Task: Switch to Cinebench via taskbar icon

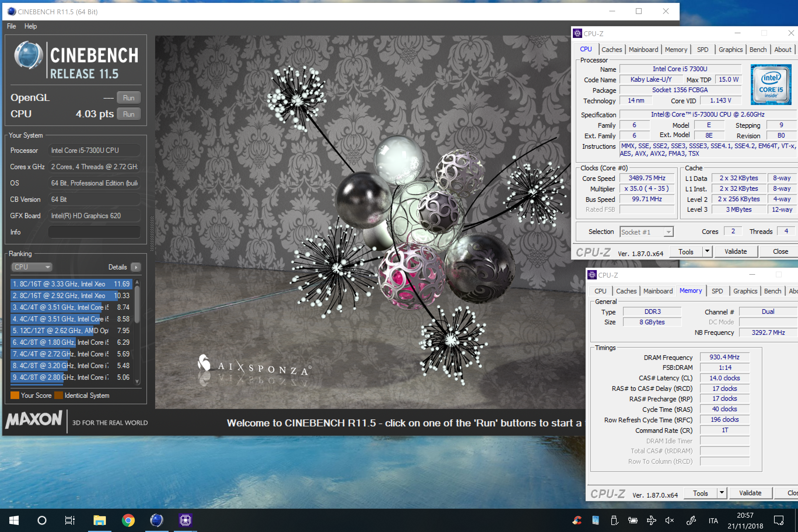Action: coord(156,520)
